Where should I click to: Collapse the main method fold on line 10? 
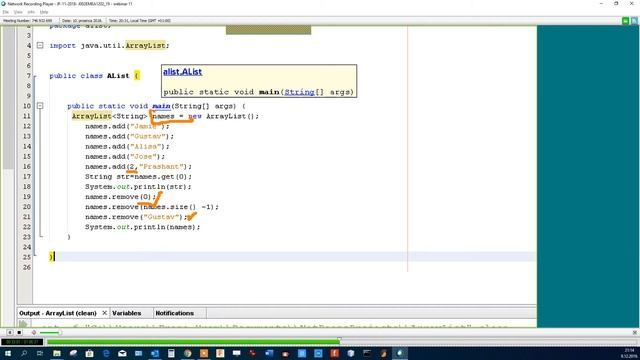pos(40,106)
